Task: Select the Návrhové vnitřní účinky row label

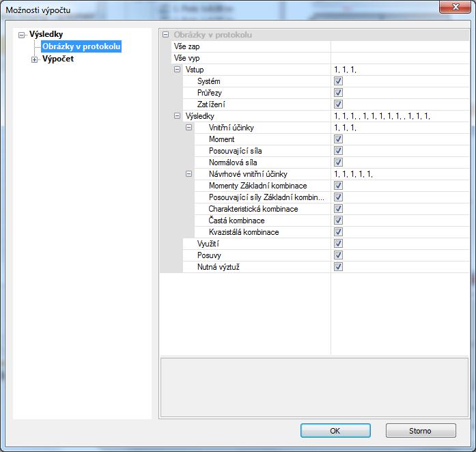Action: 248,174
